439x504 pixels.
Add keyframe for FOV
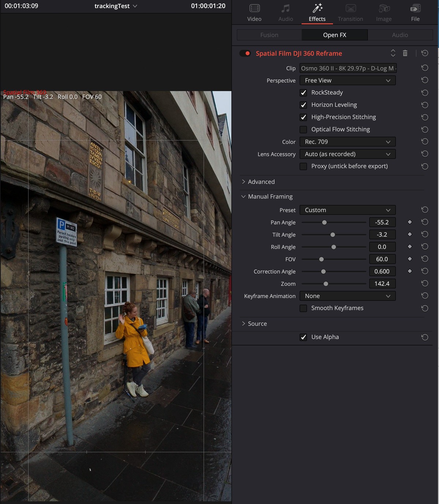[x=410, y=259]
